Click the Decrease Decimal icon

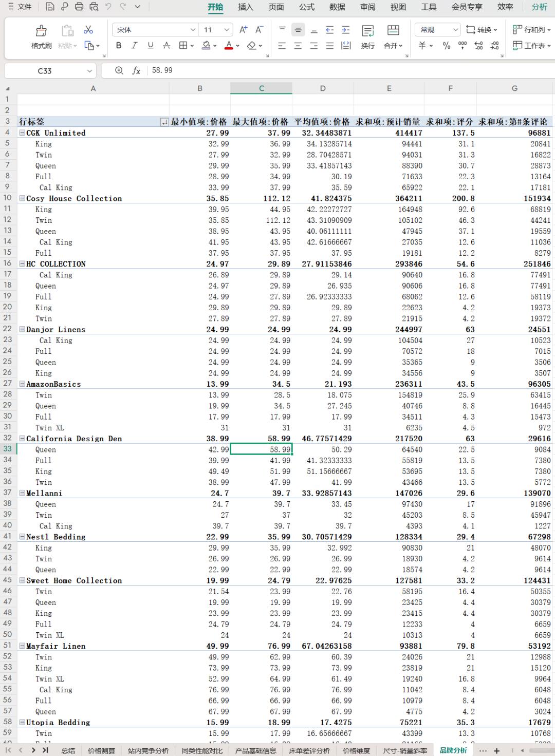click(494, 46)
